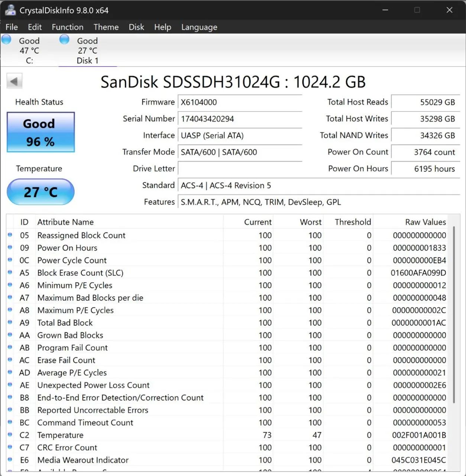Click the Current column header
The height and width of the screenshot is (476, 466).
248,222
